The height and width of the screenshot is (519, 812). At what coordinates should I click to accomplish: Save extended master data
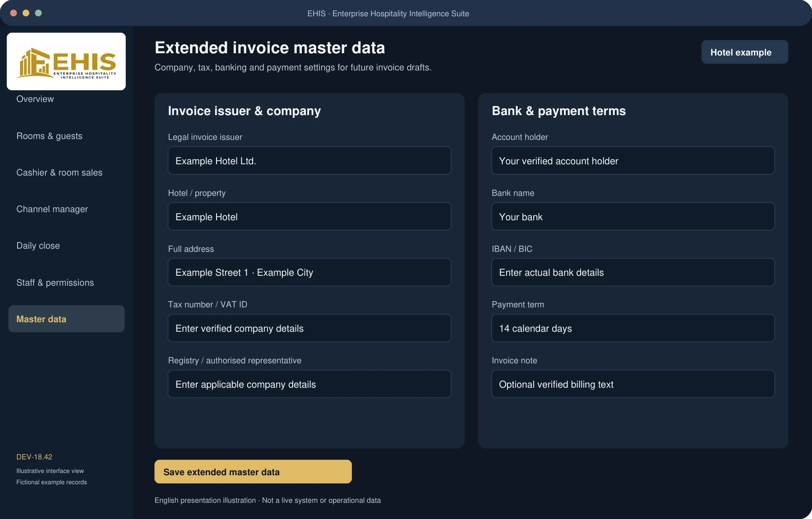click(x=253, y=472)
